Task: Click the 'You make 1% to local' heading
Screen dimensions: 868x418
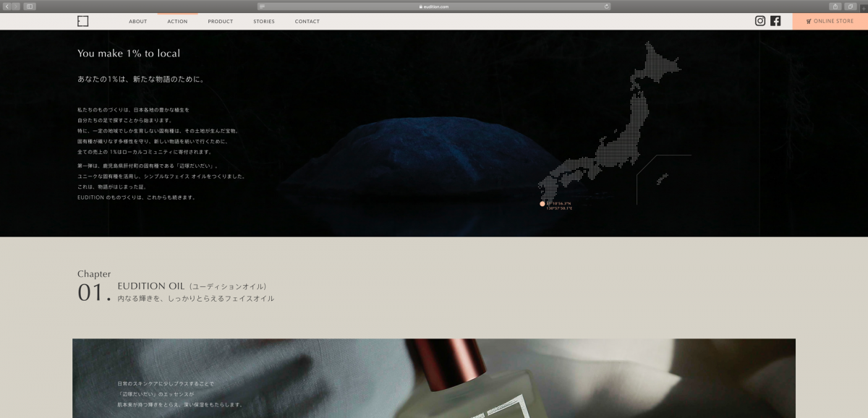Action: click(129, 54)
